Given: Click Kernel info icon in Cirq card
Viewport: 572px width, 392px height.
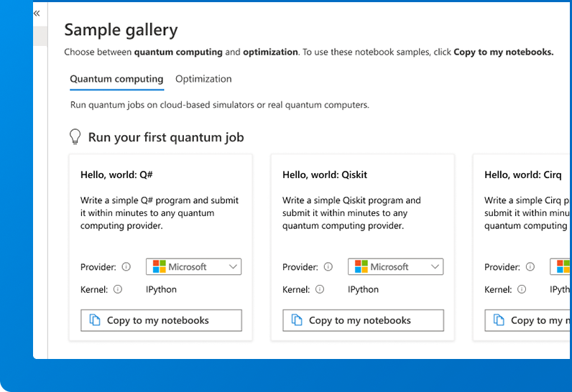Looking at the screenshot, I should [522, 289].
